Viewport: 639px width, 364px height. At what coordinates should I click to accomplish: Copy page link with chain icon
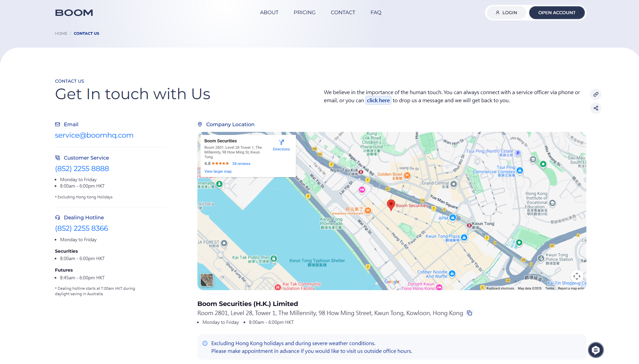click(x=596, y=94)
